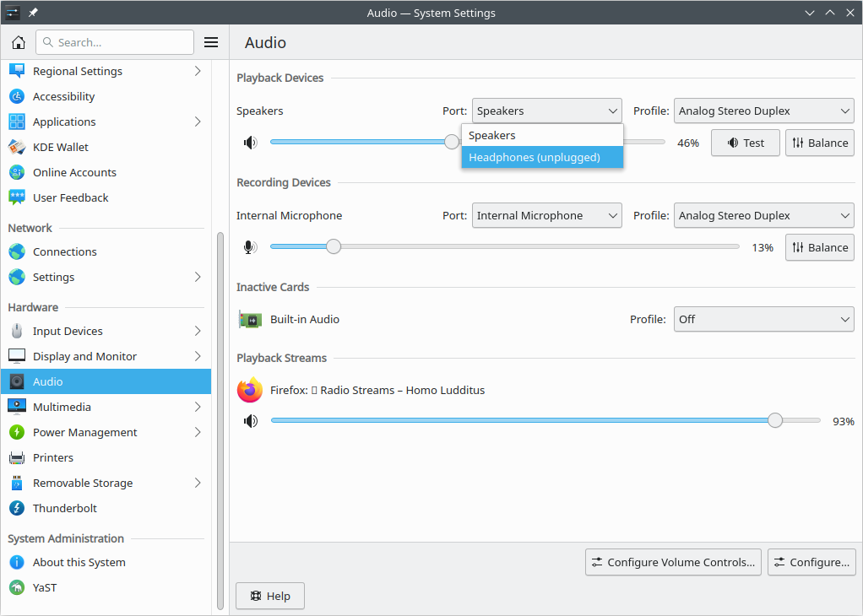
Task: Mute the Speakers playback device
Action: tap(250, 143)
